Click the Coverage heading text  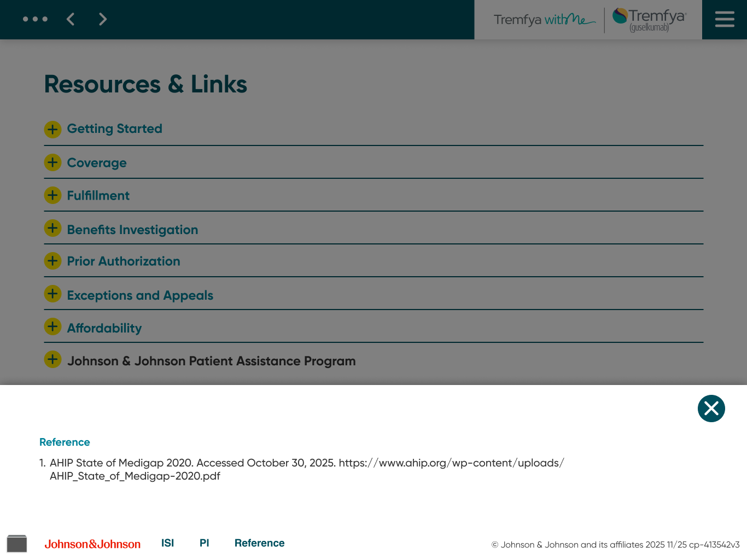coord(97,163)
